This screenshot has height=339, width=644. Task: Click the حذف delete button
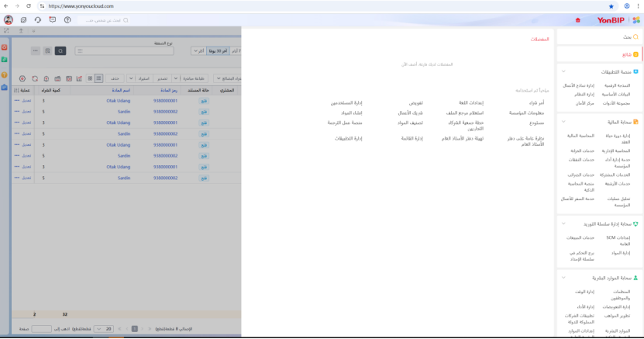(115, 78)
